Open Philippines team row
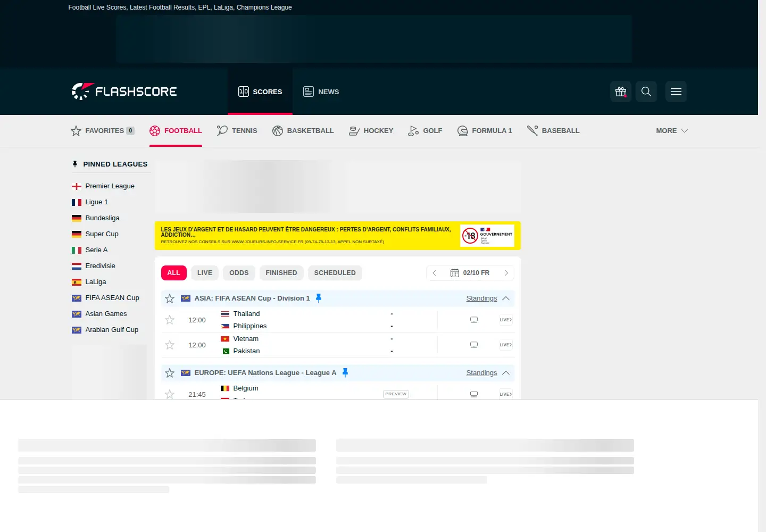 pos(244,326)
